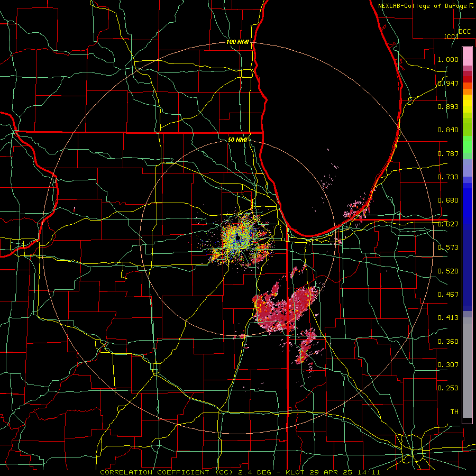Click the Correlation Coefficient product caption at bottom
Viewport: 476px width, 476px height.
point(240,472)
